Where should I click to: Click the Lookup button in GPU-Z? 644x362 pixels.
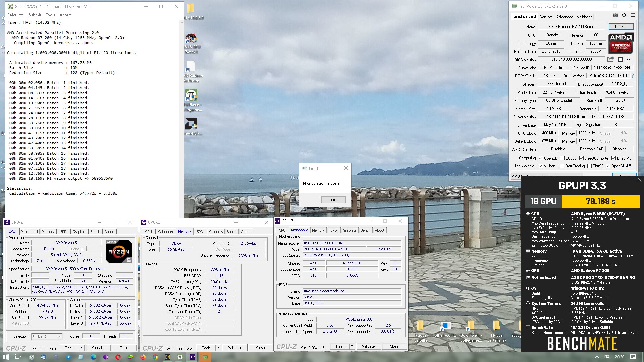(x=621, y=27)
